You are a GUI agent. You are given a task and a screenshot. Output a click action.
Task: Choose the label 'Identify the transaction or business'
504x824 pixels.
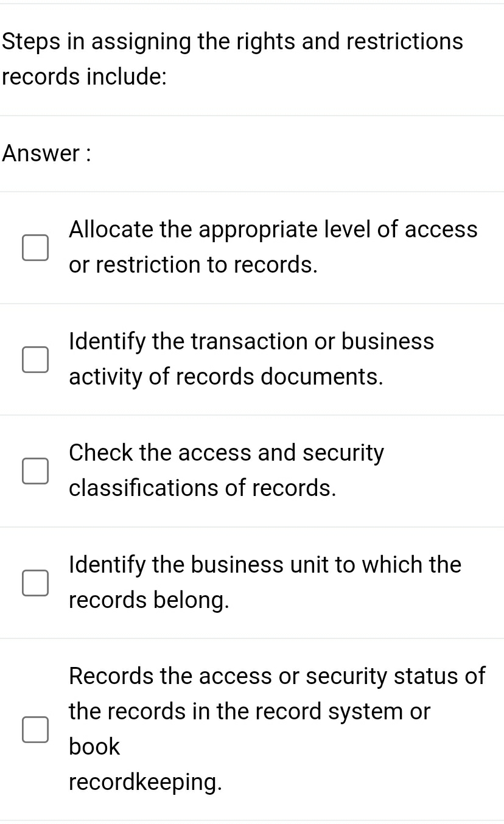pyautogui.click(x=251, y=341)
